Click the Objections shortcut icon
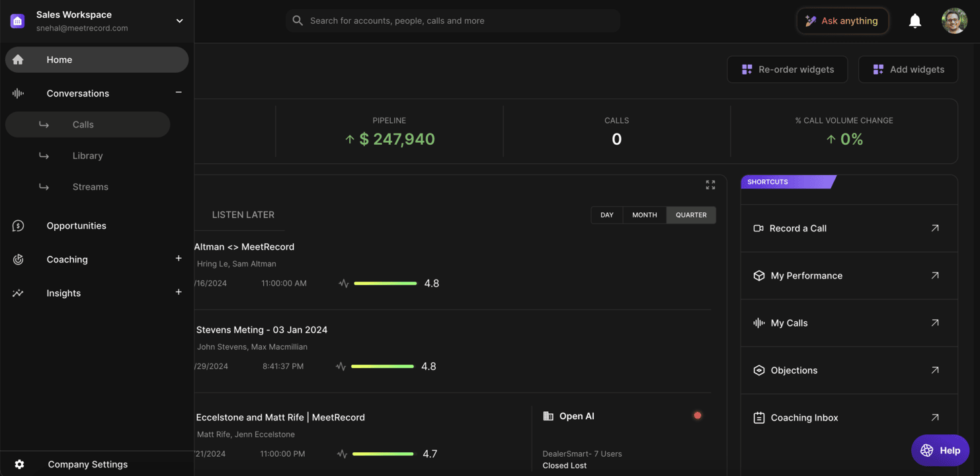This screenshot has height=476, width=980. (758, 370)
